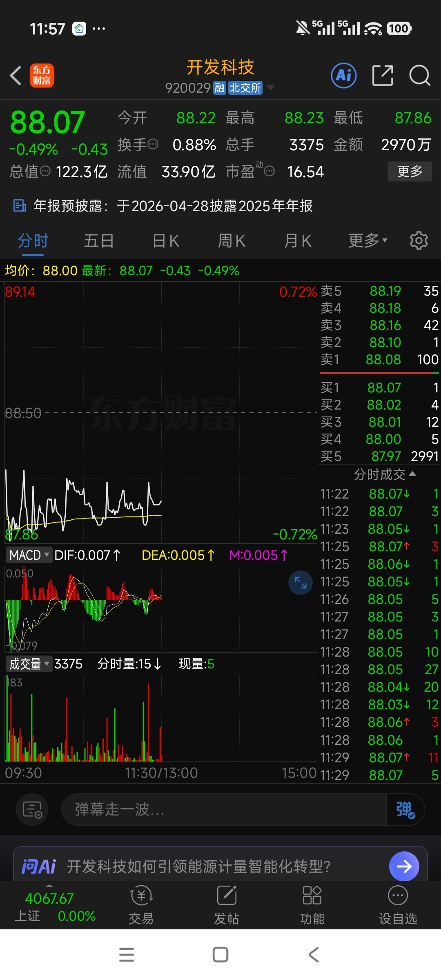Tap the back arrow icon
The height and width of the screenshot is (980, 441).
tap(16, 76)
